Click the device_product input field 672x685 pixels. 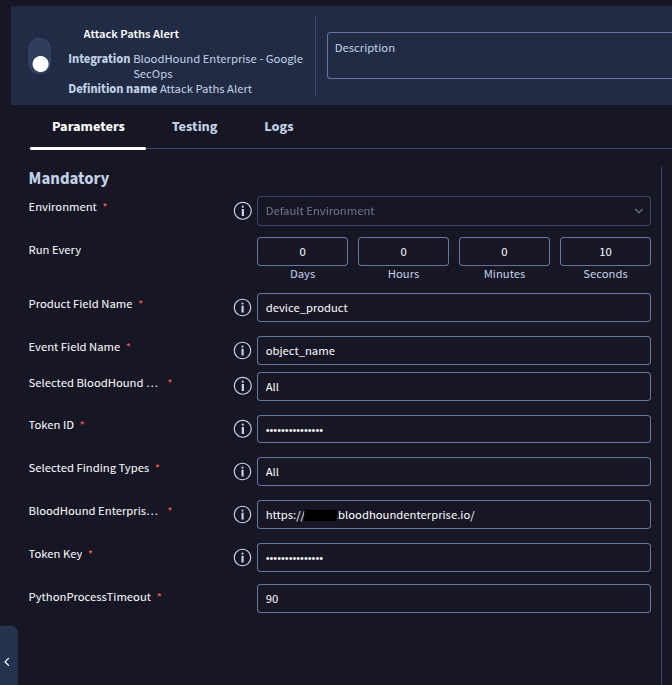tap(454, 308)
